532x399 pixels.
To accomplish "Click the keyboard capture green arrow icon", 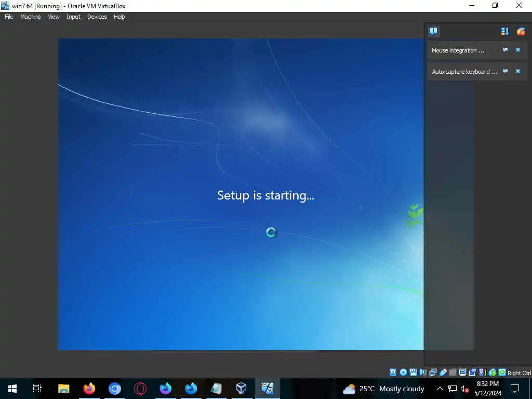I will [502, 372].
